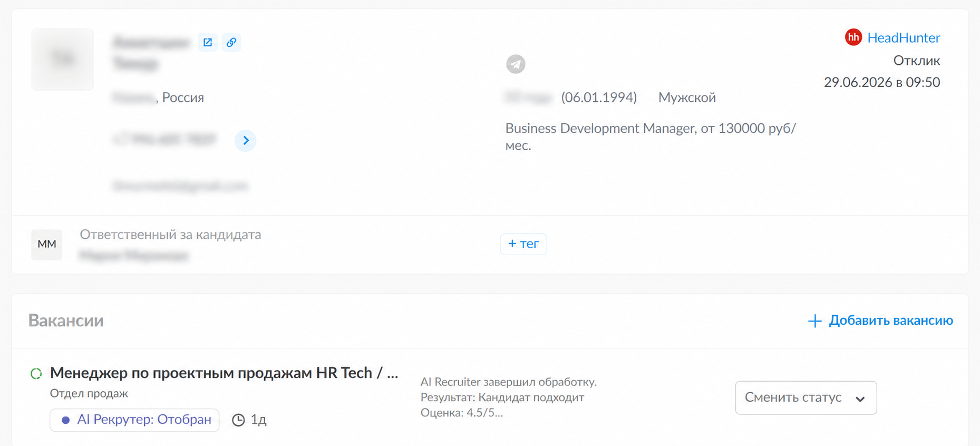Click Ответственный за кандидата label
Viewport: 980px width, 446px height.
coord(170,235)
